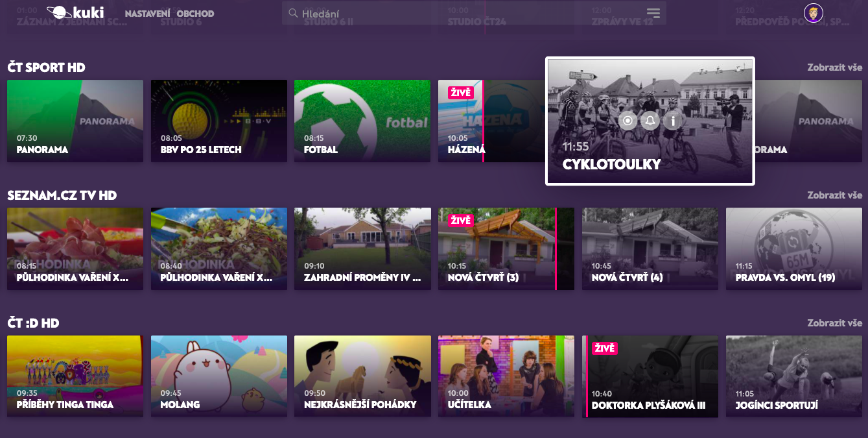Play Nejkrásnější pohádky
868x438 pixels.
362,376
